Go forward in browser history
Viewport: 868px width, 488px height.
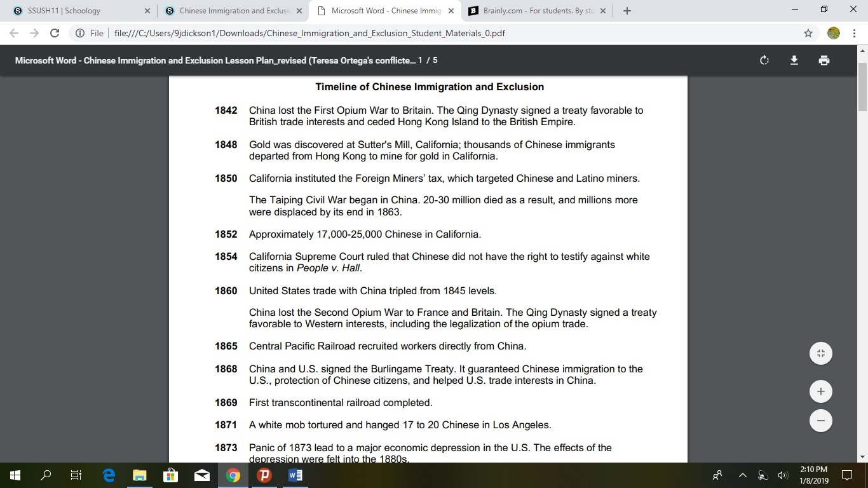pyautogui.click(x=34, y=33)
